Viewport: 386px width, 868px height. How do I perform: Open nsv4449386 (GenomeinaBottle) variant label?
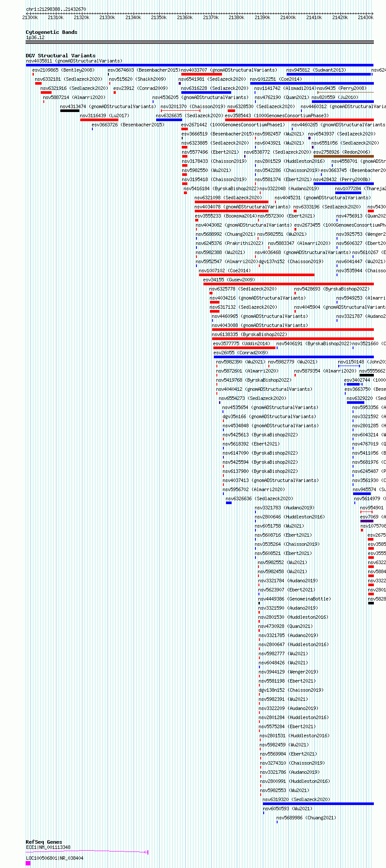[294, 599]
